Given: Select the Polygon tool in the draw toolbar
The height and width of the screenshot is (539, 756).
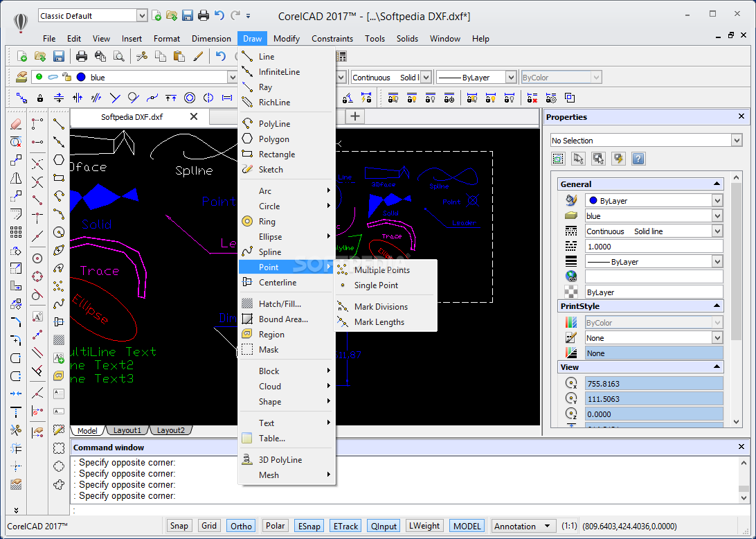Looking at the screenshot, I should click(59, 159).
